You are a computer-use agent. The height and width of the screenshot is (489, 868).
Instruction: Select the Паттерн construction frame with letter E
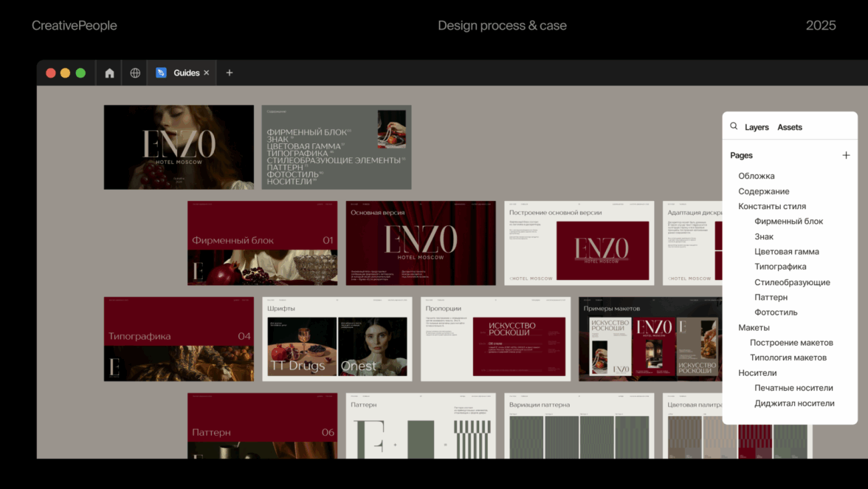tap(421, 426)
